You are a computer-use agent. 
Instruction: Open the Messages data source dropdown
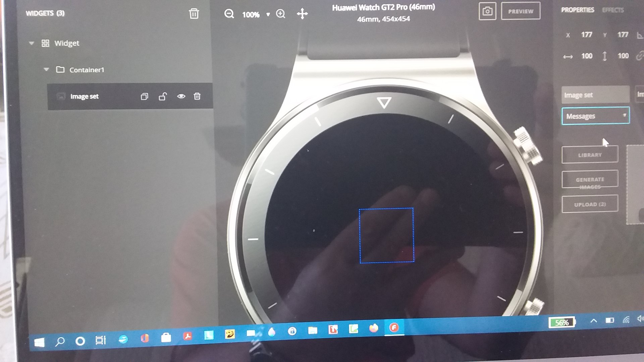click(596, 116)
